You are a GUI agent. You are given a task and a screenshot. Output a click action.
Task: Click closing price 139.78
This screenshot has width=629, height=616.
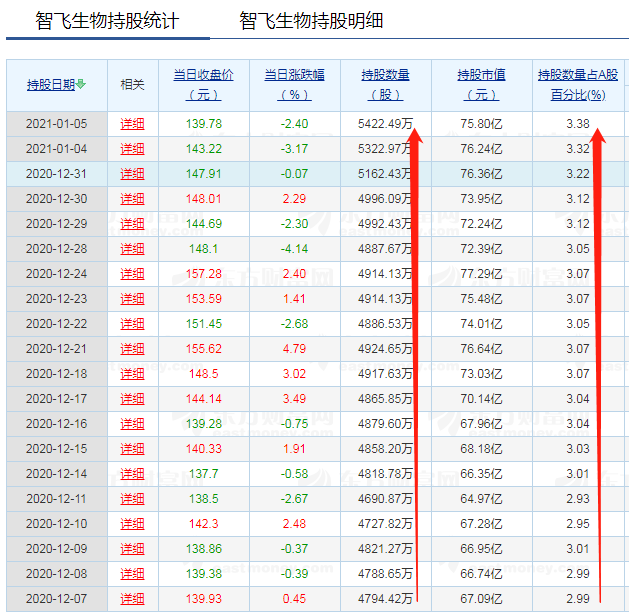tap(204, 124)
